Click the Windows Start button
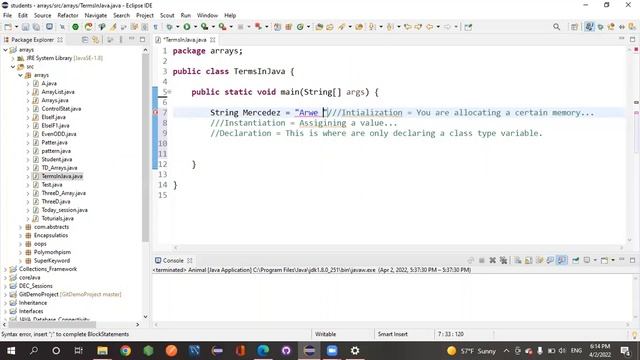This screenshot has height=360, width=640. 11,351
